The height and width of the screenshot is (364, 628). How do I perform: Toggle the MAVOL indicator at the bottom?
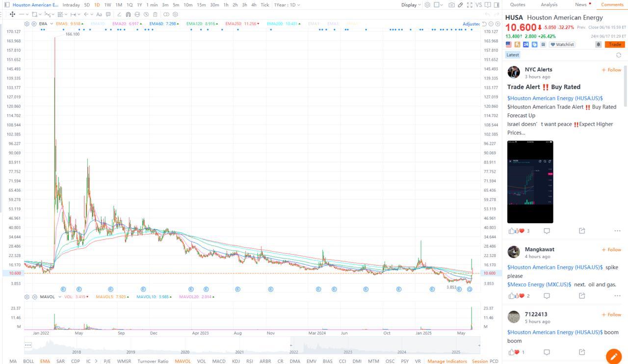click(x=183, y=361)
